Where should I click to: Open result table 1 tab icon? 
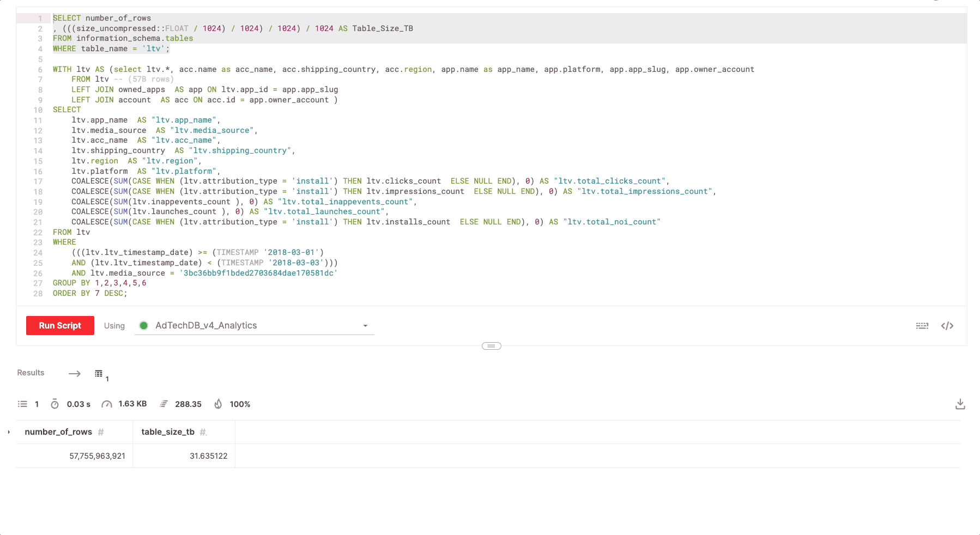[99, 374]
